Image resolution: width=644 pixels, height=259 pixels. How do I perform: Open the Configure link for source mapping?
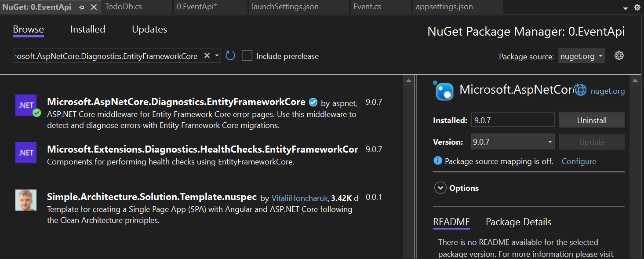pyautogui.click(x=579, y=161)
